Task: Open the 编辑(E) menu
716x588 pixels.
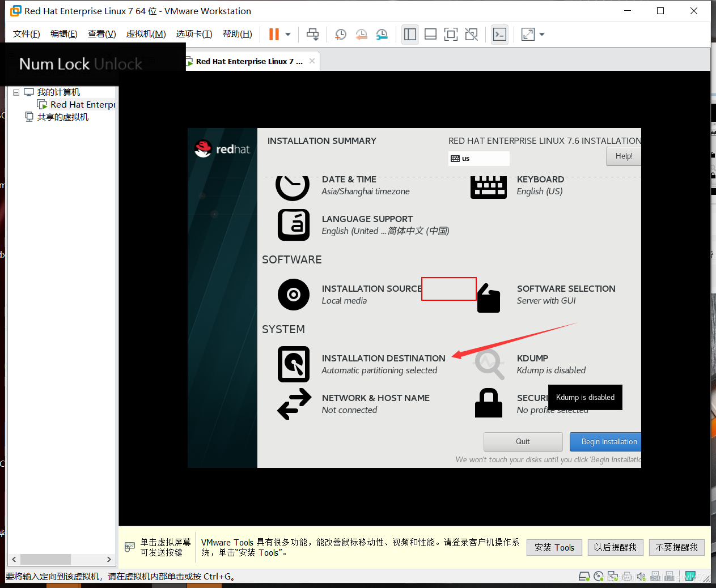Action: click(x=63, y=34)
